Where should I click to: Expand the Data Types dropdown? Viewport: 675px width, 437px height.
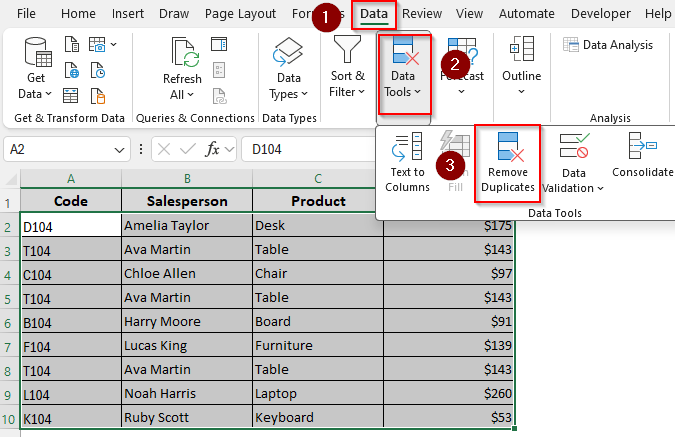coord(304,93)
